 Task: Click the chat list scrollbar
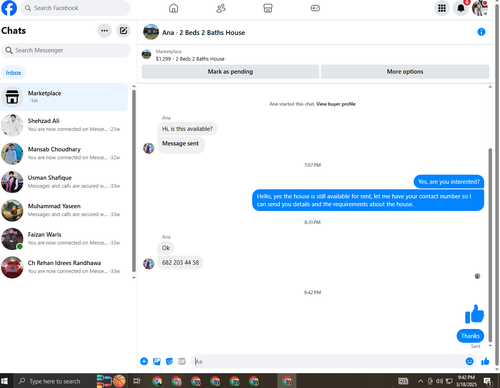[x=134, y=181]
